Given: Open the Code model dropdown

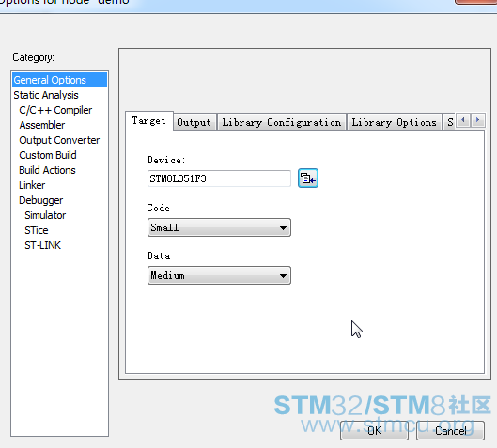Looking at the screenshot, I should point(219,227).
